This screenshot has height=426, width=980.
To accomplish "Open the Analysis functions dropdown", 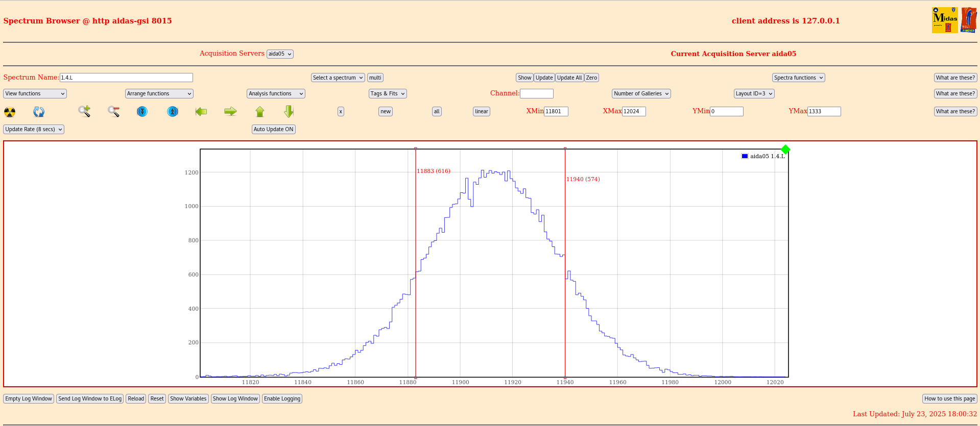I will pos(276,94).
